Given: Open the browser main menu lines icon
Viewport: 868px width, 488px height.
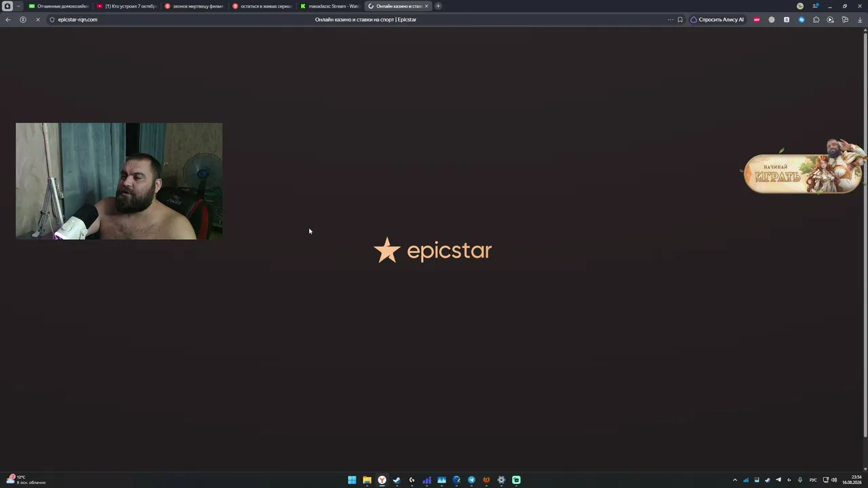Looking at the screenshot, I should 815,6.
